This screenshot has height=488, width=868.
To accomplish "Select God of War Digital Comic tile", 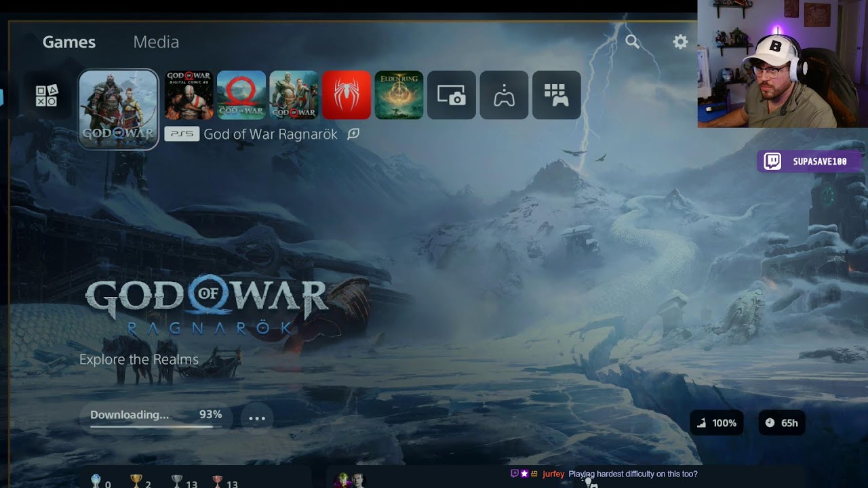I will 189,95.
